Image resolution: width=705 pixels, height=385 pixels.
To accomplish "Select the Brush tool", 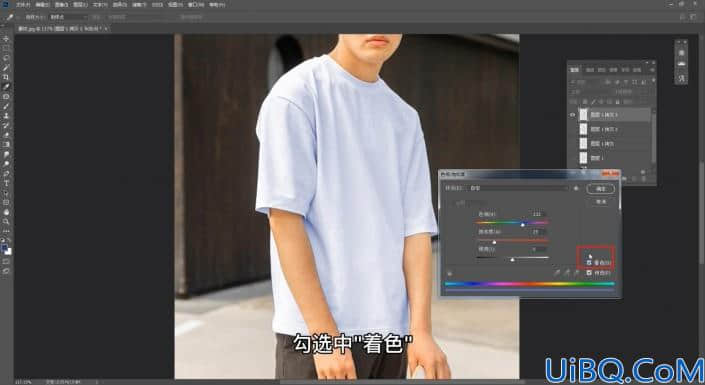I will (6, 106).
